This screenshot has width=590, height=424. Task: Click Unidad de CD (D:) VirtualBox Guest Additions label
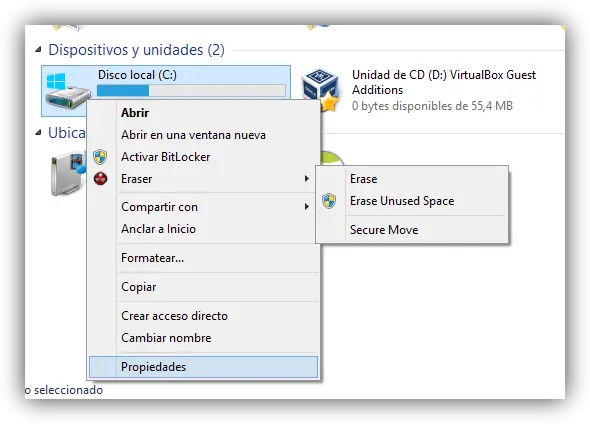(x=444, y=82)
